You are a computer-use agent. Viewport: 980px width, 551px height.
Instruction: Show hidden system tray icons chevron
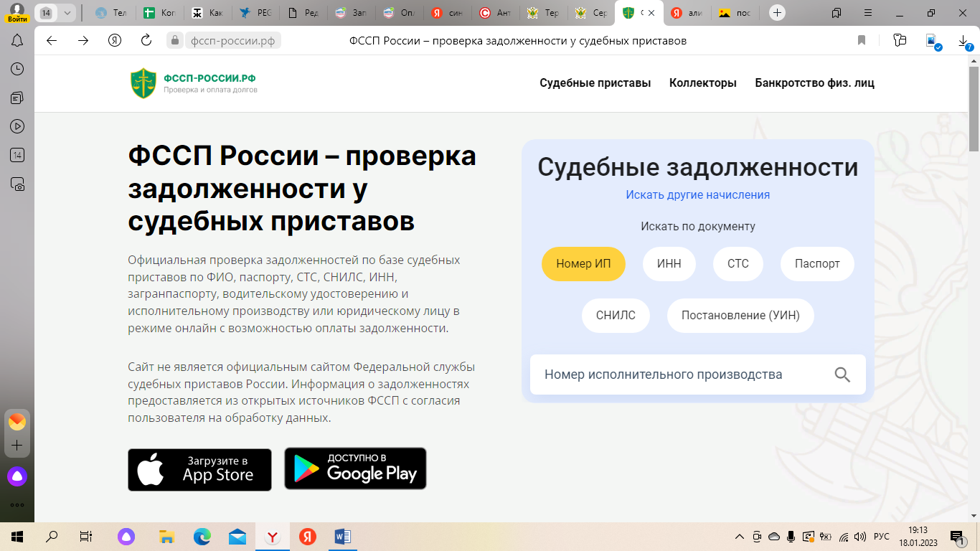(740, 537)
